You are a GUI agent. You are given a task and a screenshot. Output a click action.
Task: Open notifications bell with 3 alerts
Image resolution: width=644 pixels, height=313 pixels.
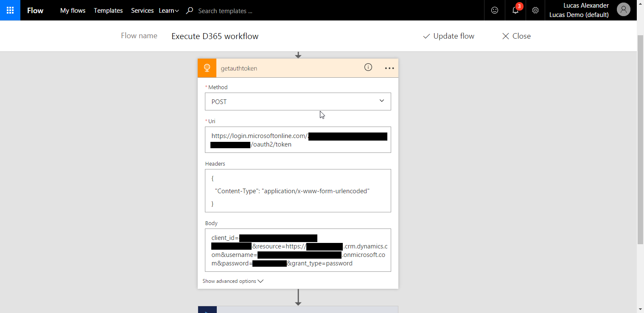pyautogui.click(x=515, y=10)
